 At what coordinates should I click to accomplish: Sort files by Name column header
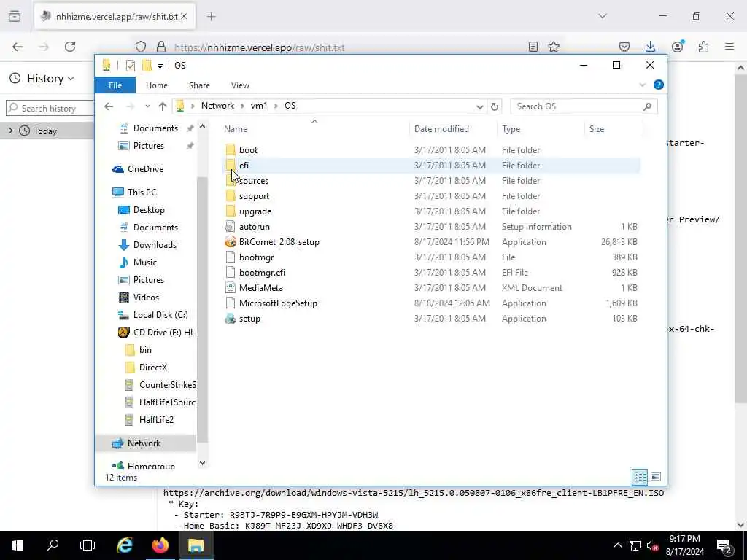click(x=314, y=129)
